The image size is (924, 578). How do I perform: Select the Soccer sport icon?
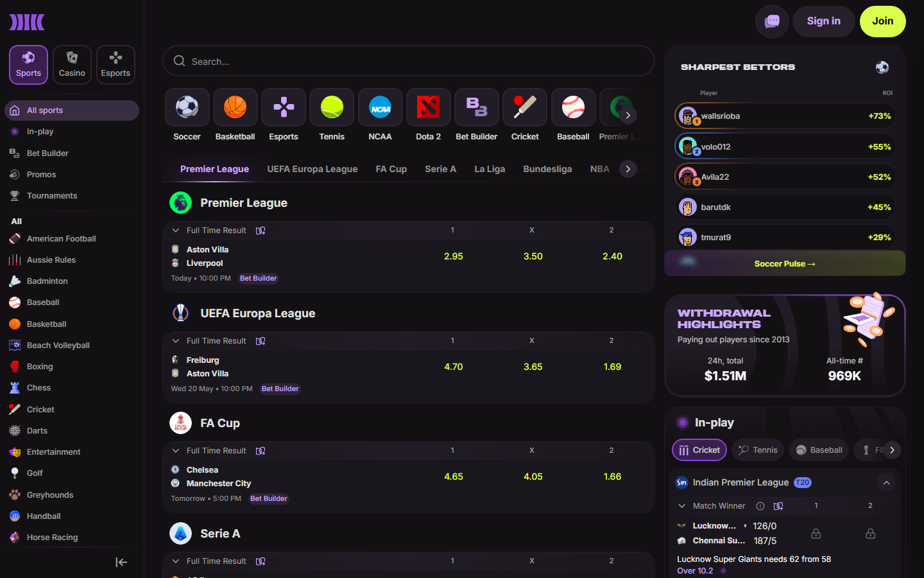tap(187, 107)
